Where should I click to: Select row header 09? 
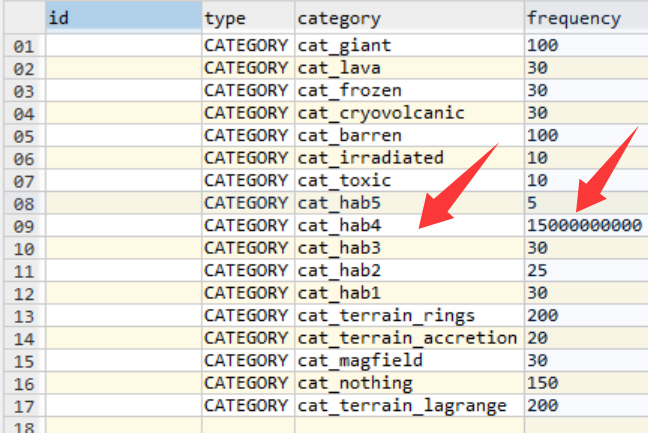(24, 226)
